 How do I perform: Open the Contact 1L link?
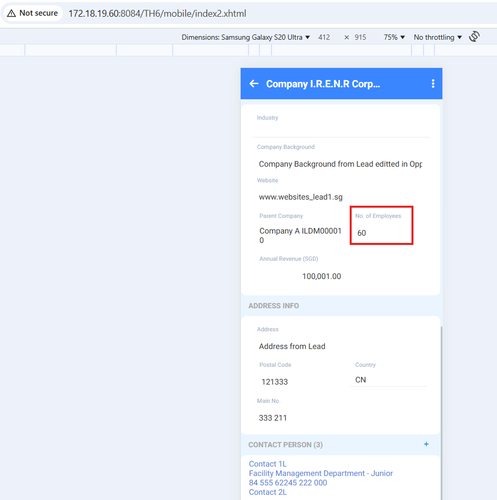(268, 464)
